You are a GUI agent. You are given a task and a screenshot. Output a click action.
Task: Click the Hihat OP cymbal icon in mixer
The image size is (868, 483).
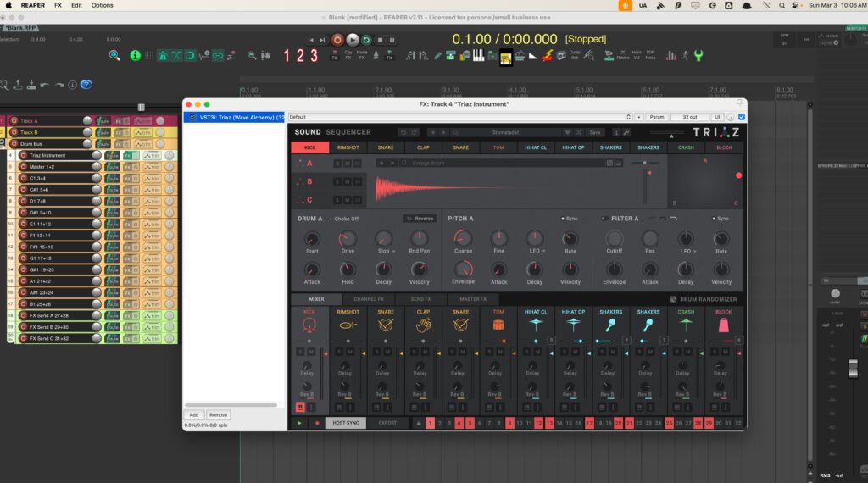click(574, 325)
